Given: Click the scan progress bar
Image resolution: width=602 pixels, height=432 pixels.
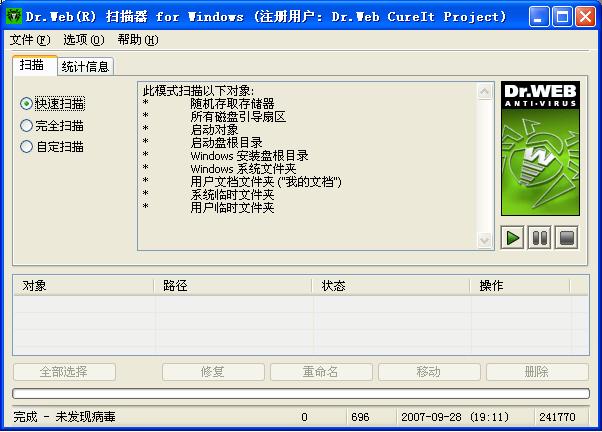Looking at the screenshot, I should point(301,394).
